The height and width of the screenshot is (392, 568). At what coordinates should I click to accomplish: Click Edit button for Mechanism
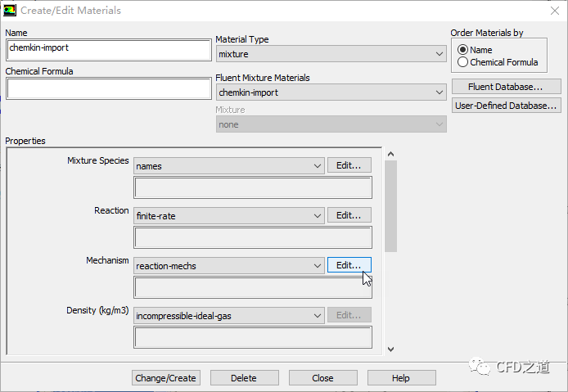[x=349, y=265]
